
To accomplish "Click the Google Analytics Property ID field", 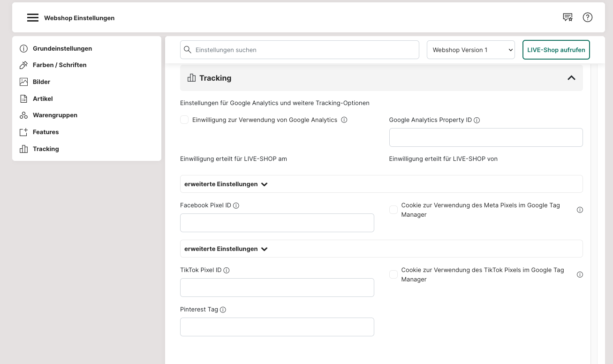I will 486,137.
